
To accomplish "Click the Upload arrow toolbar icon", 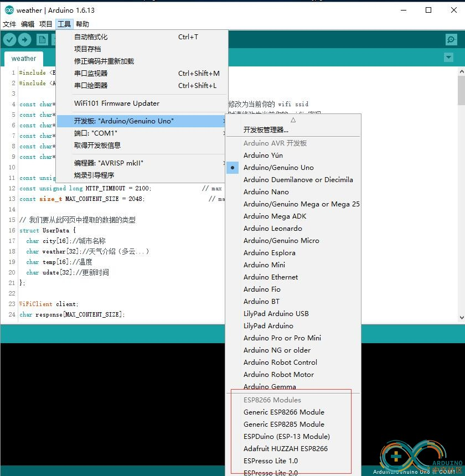I will coord(24,39).
